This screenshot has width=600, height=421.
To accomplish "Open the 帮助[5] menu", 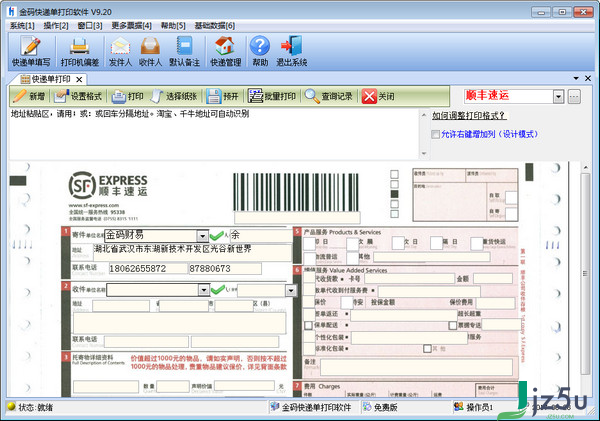I will 173,26.
